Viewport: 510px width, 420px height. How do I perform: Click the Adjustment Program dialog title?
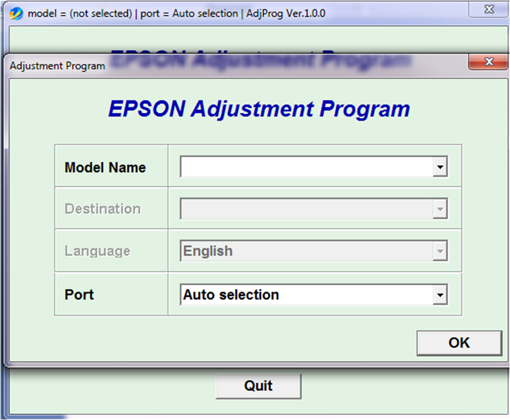click(x=58, y=65)
